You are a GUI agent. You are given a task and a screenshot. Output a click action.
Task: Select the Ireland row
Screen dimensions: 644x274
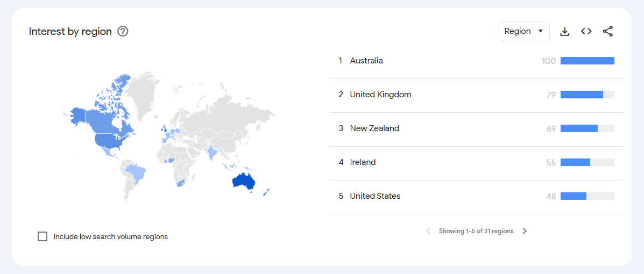(363, 162)
